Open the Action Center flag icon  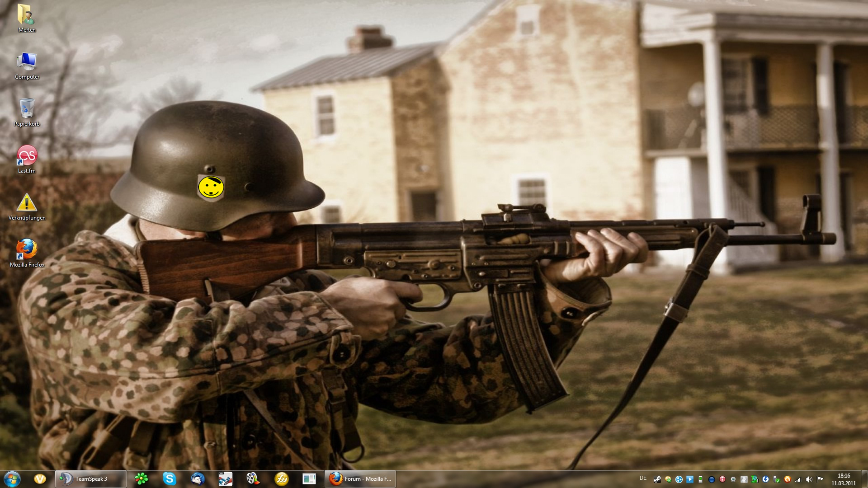tap(820, 479)
